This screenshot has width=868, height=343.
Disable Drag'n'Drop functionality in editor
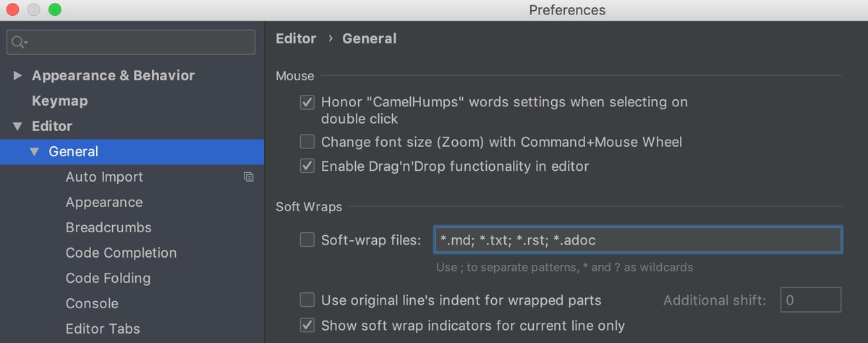pos(307,166)
